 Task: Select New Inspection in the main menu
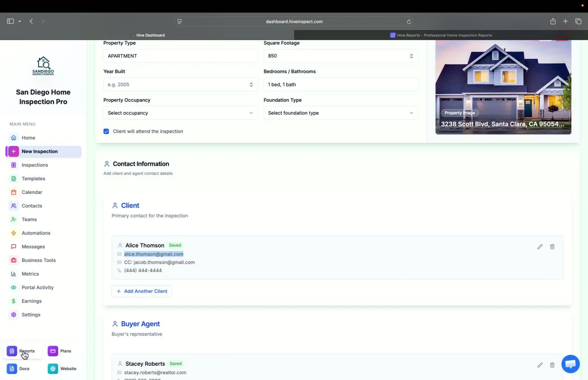pyautogui.click(x=39, y=151)
